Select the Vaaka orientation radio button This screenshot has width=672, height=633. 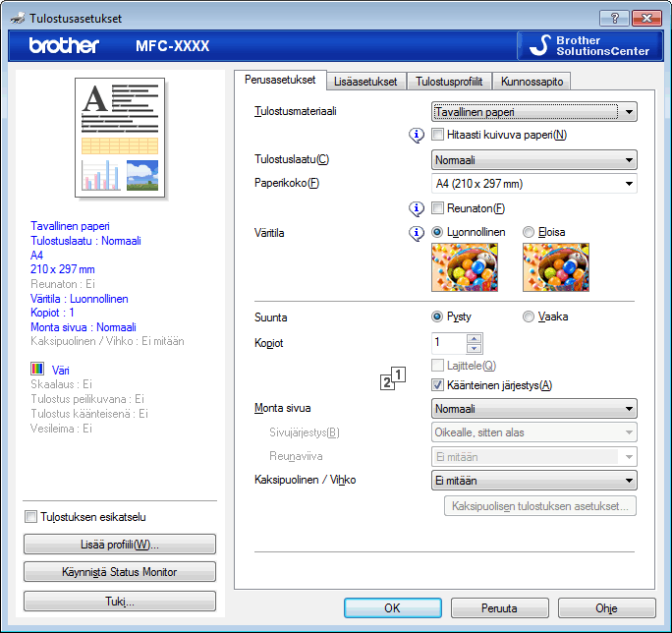528,316
